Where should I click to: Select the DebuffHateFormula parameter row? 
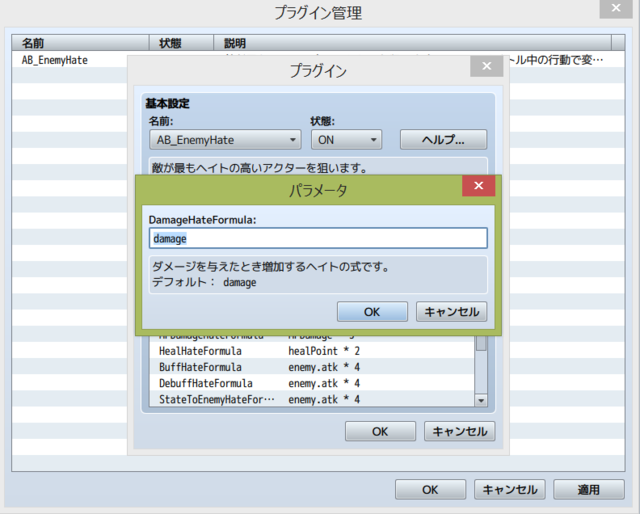click(312, 383)
